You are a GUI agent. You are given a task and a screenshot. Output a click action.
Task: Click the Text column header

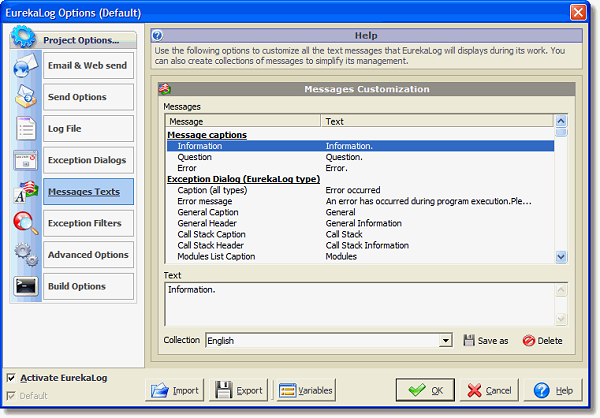[x=437, y=121]
